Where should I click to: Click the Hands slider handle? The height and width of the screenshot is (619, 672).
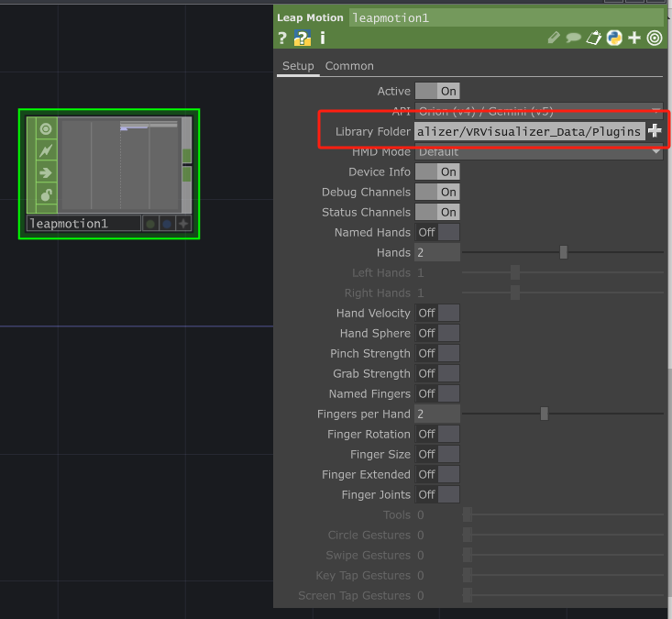(x=564, y=252)
